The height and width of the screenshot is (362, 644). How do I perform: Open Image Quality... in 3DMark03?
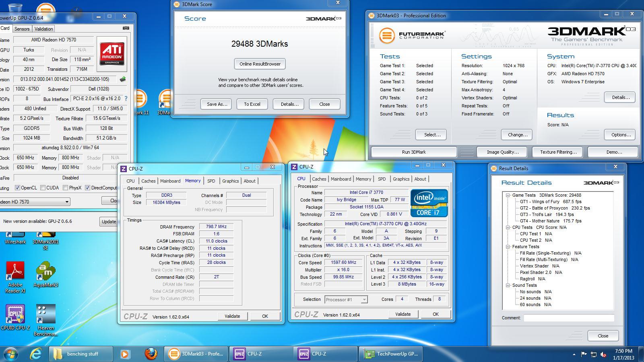click(x=503, y=152)
